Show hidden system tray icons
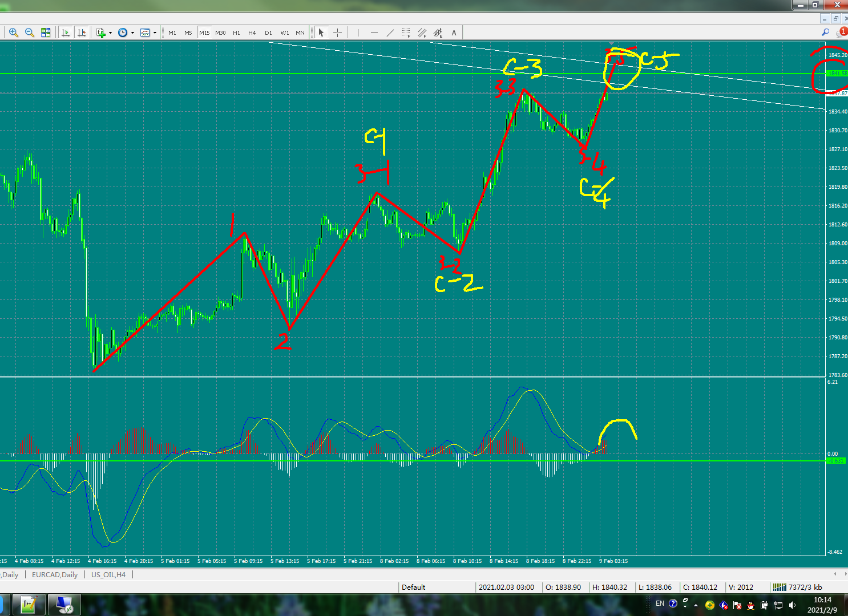 pyautogui.click(x=696, y=605)
